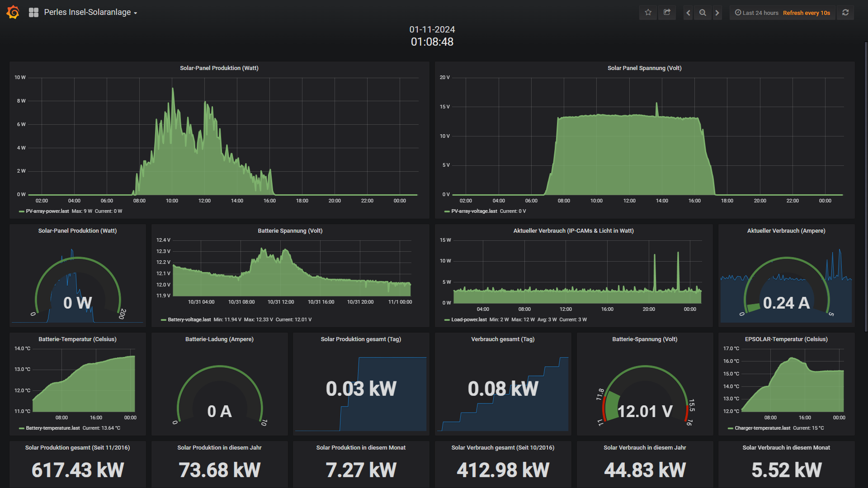Open the dashboards grid icon
868x488 pixels.
pyautogui.click(x=33, y=13)
